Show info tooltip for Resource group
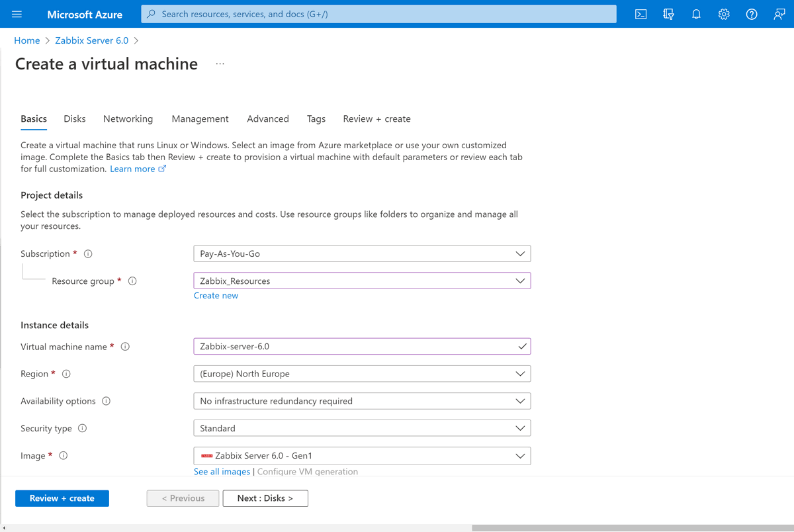The height and width of the screenshot is (532, 794). (x=132, y=281)
